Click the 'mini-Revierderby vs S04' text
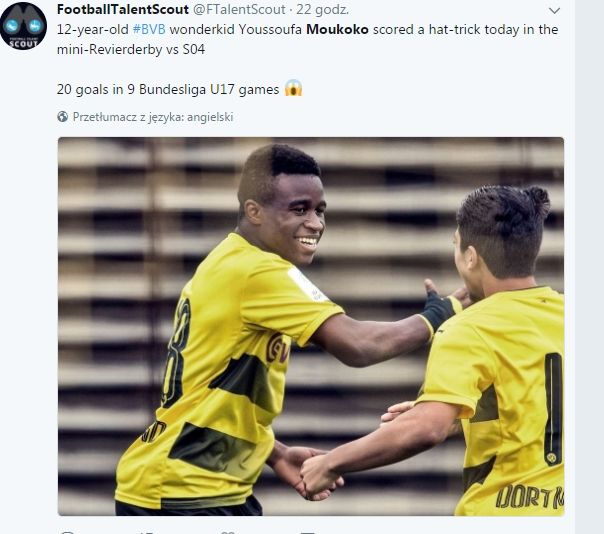This screenshot has width=604, height=534. click(131, 49)
